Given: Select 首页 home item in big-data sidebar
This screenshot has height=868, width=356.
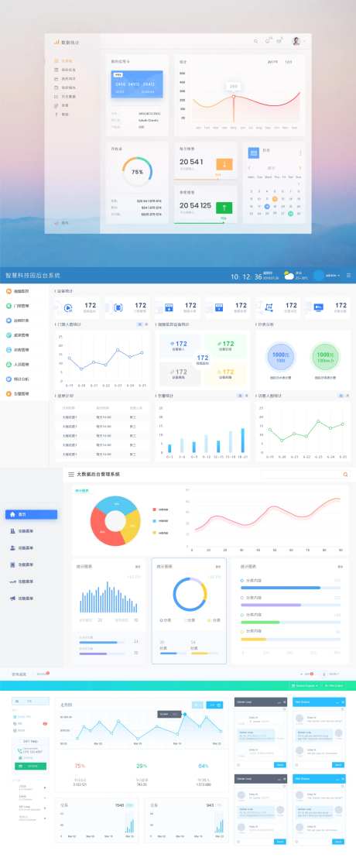Looking at the screenshot, I should (x=31, y=514).
